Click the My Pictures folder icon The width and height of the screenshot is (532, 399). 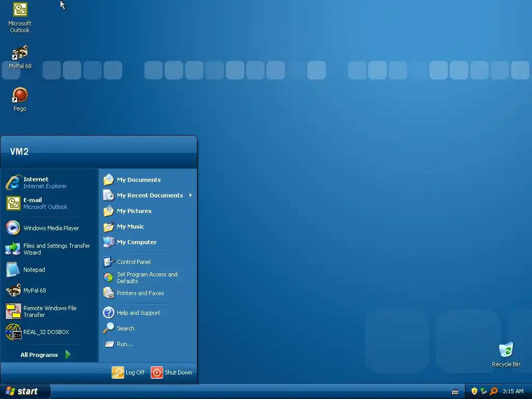(109, 211)
